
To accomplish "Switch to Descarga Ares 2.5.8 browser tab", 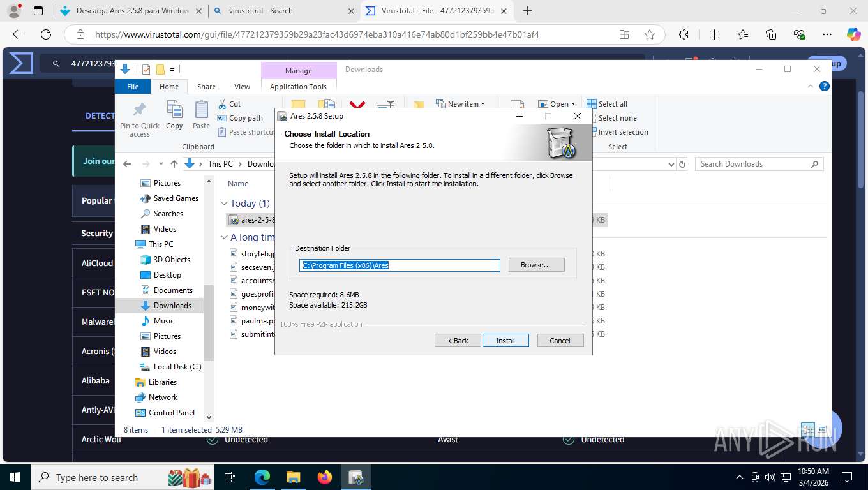I will tap(131, 11).
